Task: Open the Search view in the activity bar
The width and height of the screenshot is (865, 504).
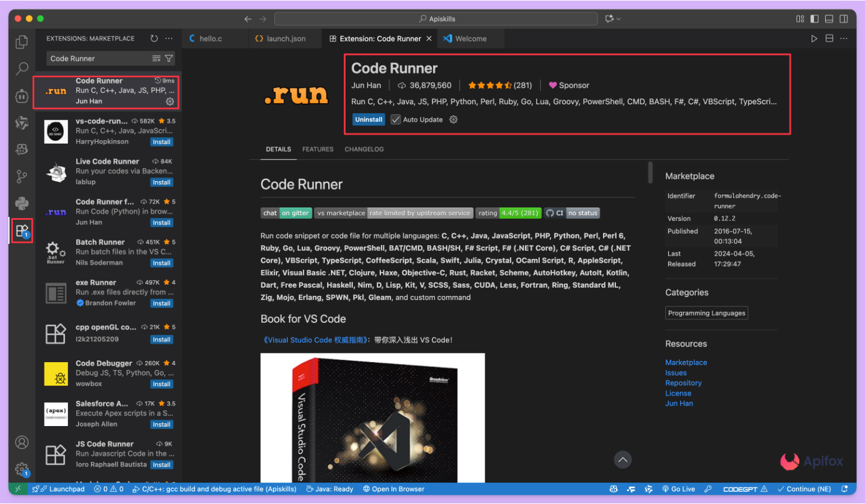Action: [22, 69]
